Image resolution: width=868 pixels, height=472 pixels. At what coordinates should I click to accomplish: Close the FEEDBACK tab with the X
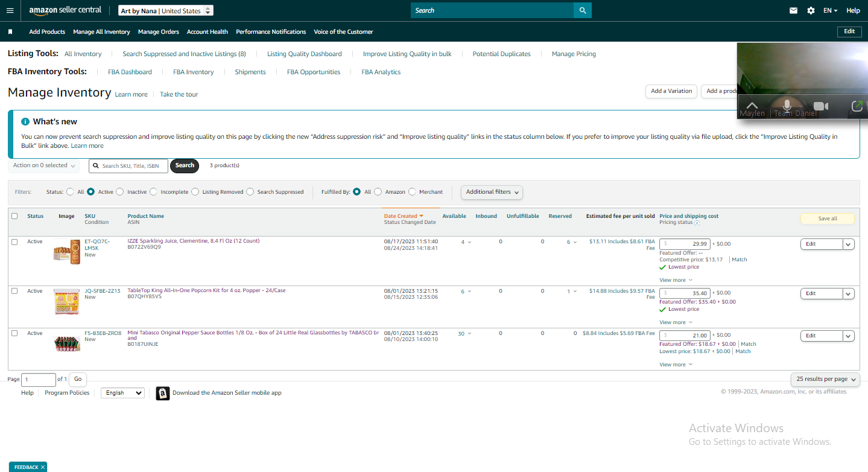coord(43,467)
